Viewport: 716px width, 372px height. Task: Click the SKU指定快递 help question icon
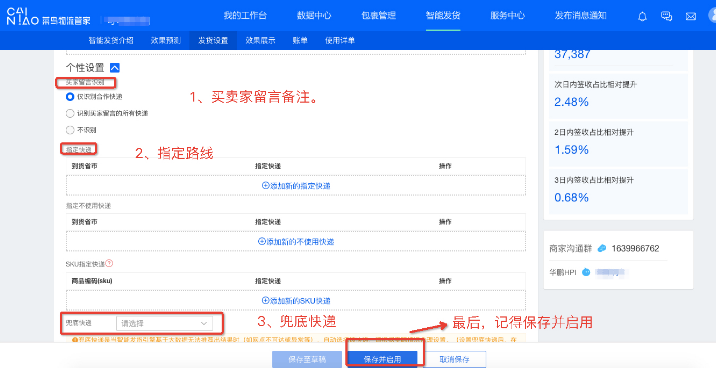click(109, 263)
